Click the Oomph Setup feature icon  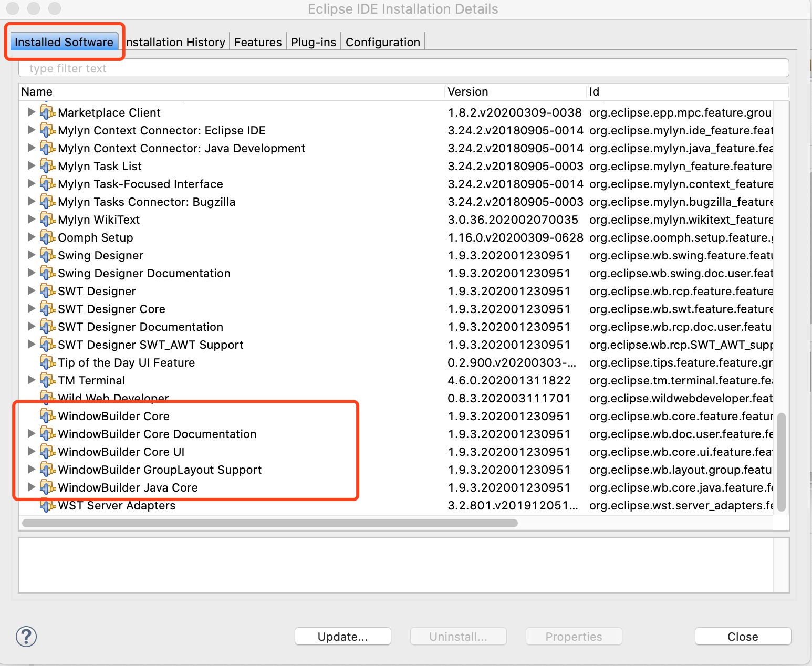(47, 237)
